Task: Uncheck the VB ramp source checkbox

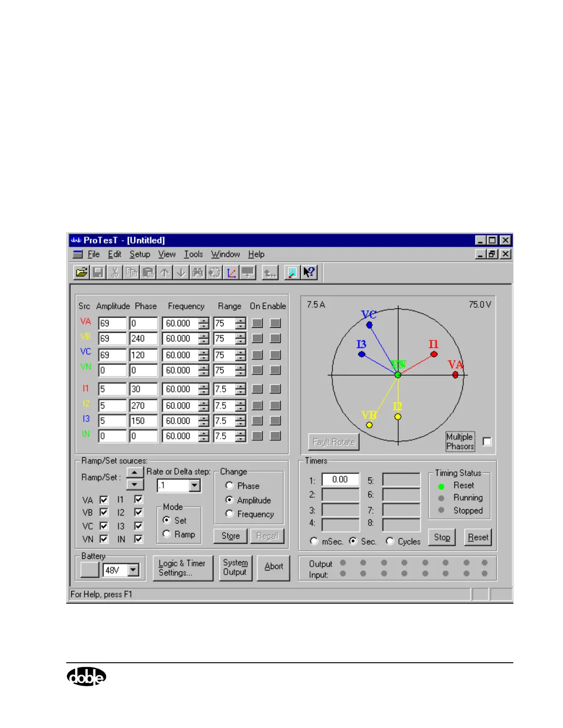Action: pyautogui.click(x=104, y=512)
